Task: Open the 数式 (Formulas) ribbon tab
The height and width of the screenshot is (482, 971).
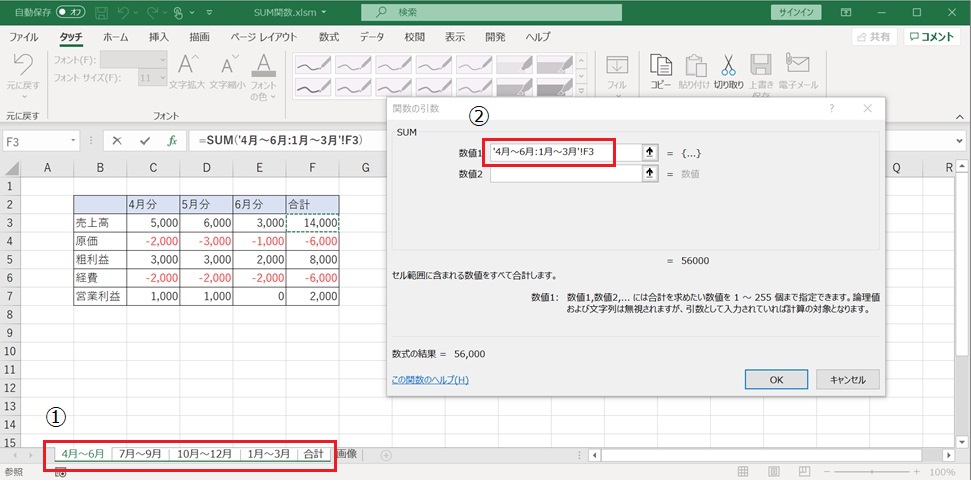Action: point(328,36)
